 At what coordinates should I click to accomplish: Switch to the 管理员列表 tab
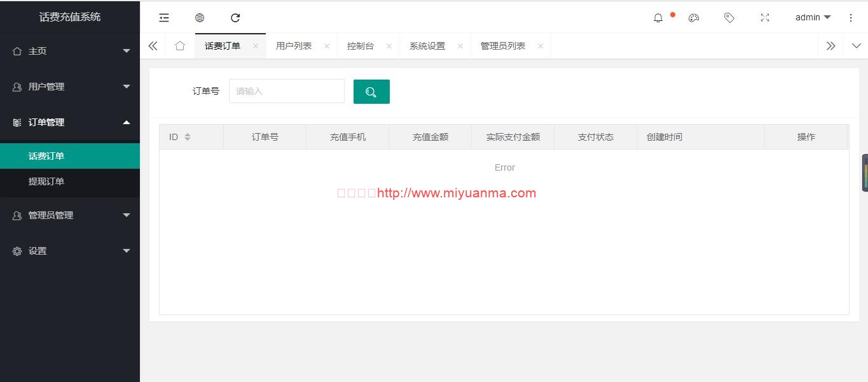tap(503, 46)
